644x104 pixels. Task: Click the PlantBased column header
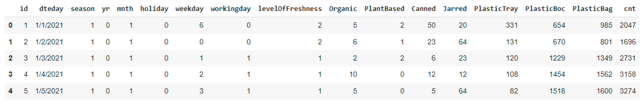(x=384, y=9)
